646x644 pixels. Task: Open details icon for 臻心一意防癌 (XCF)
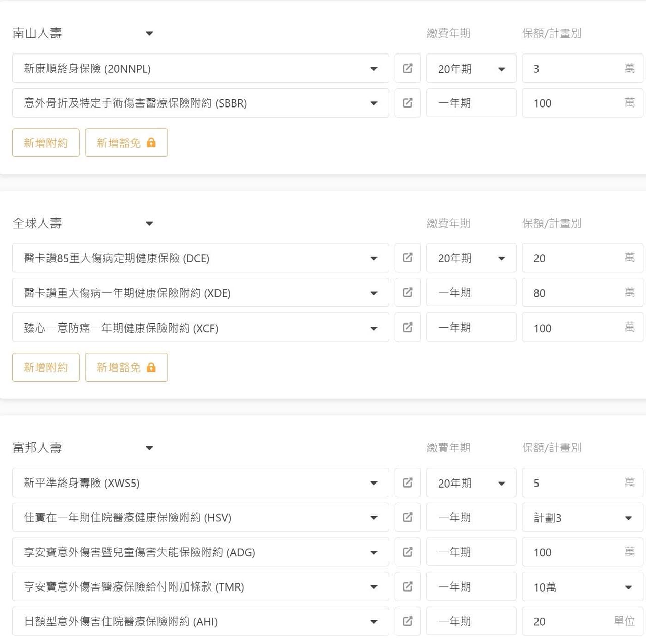pos(407,328)
